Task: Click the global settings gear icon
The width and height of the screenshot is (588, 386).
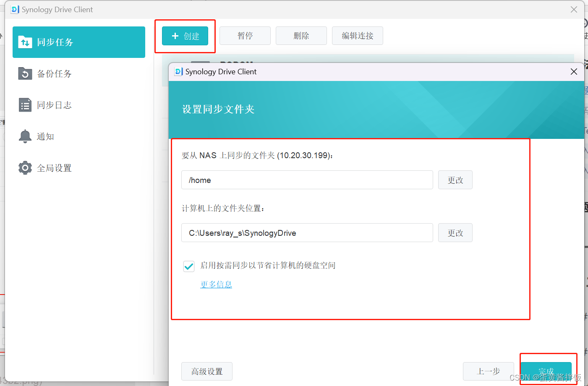Action: pos(25,168)
